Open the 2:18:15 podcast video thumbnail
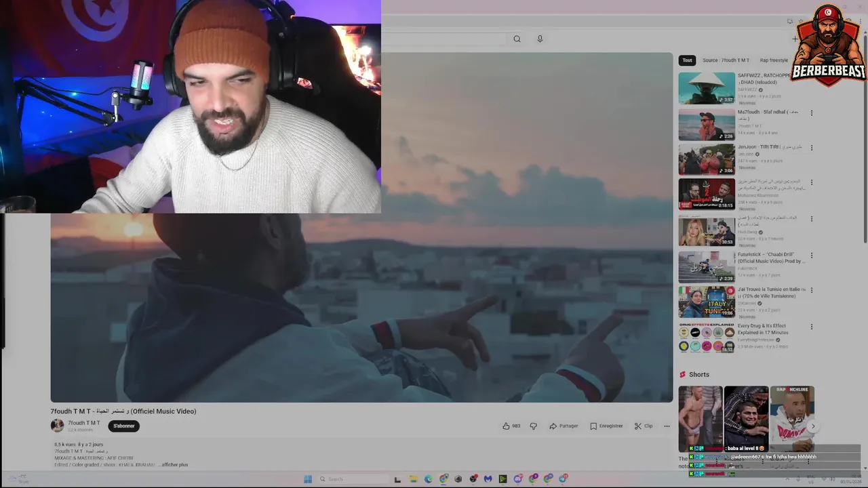 point(707,194)
